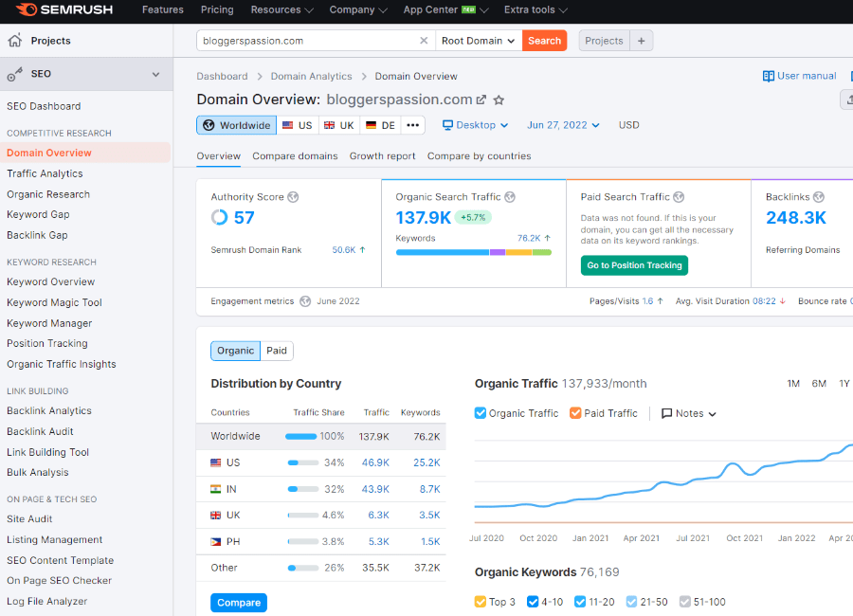
Task: Star the domain as favorite
Action: coord(499,100)
